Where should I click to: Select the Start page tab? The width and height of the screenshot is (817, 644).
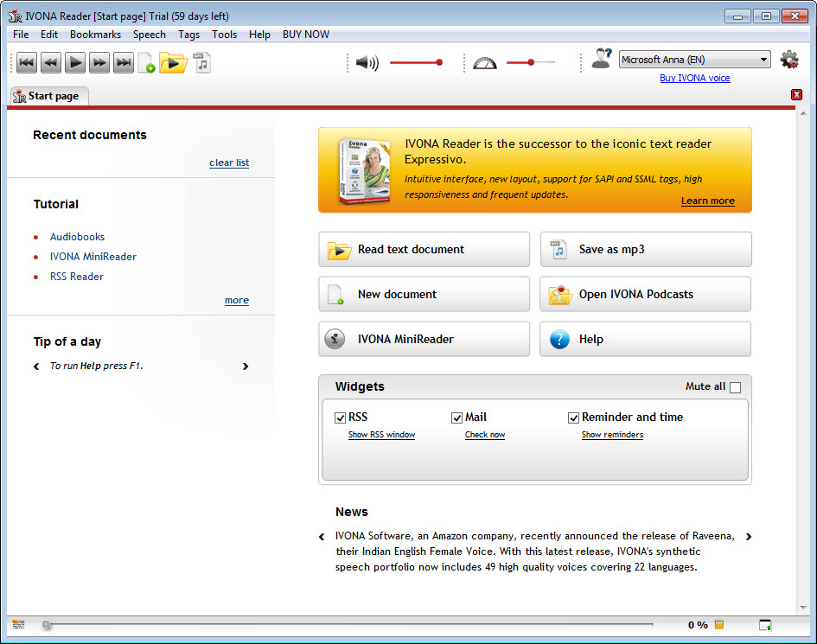49,96
